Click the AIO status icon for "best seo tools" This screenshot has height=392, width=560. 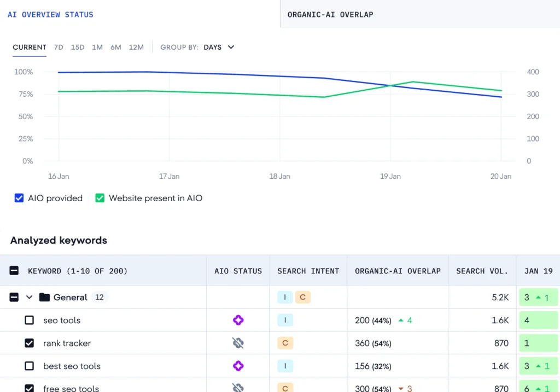click(238, 366)
